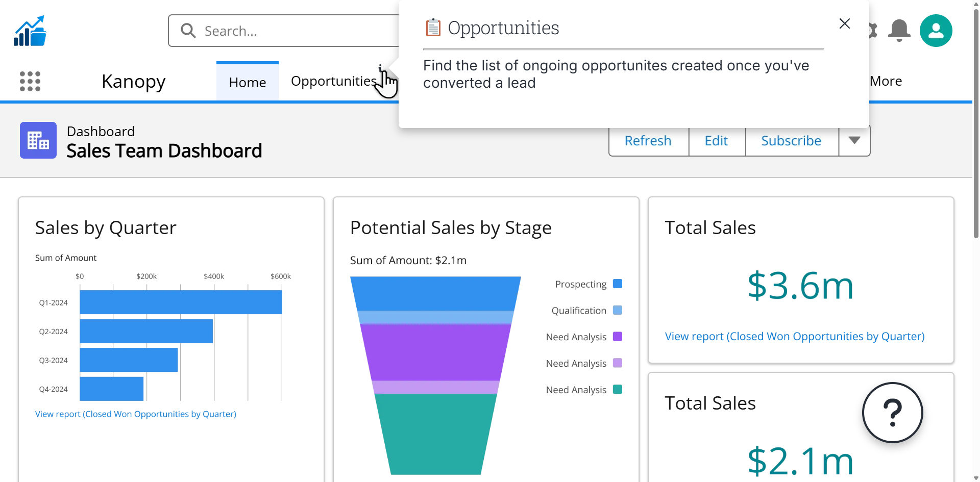Viewport: 980px width, 482px height.
Task: Click the search magnifier icon
Action: pyautogui.click(x=188, y=31)
